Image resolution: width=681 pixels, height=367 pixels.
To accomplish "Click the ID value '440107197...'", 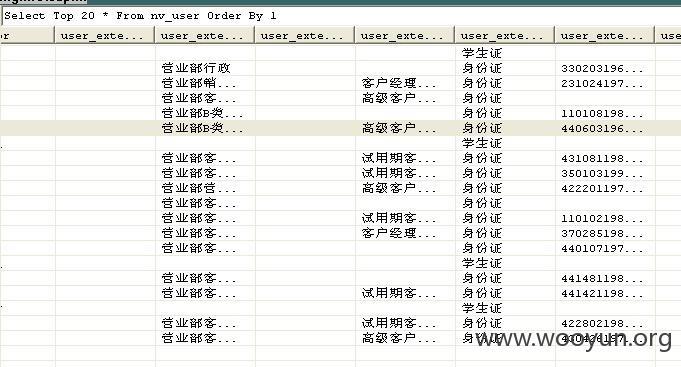I will [x=602, y=248].
